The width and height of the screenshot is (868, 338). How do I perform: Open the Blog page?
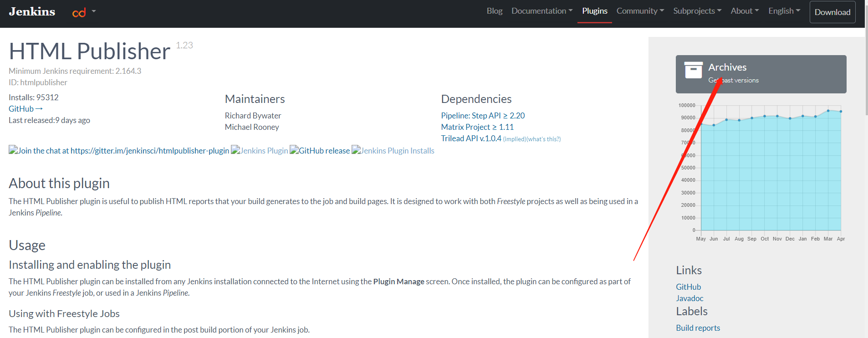(494, 11)
